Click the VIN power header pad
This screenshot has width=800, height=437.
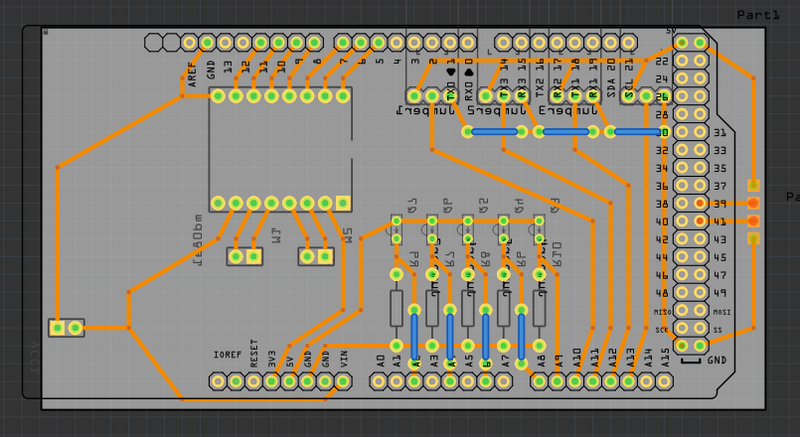(344, 381)
